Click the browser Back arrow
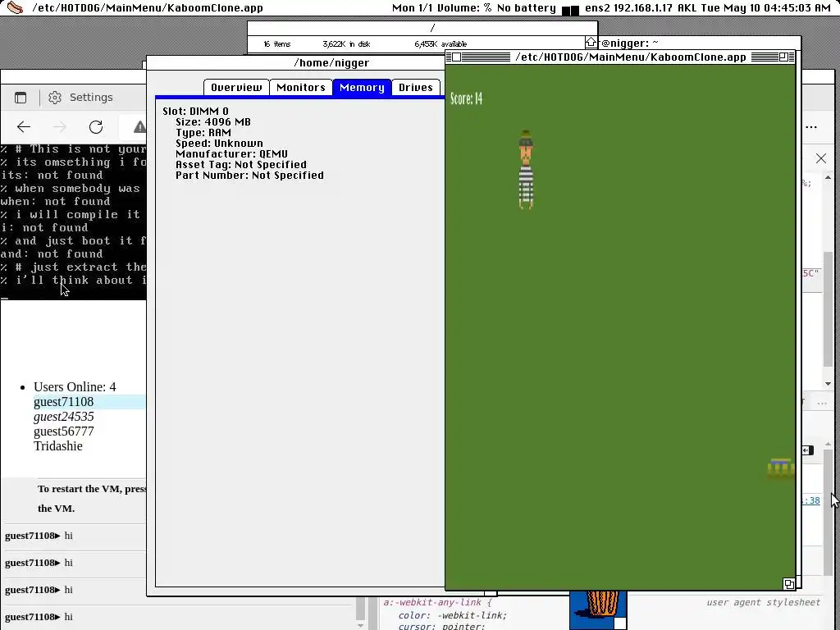 click(24, 127)
